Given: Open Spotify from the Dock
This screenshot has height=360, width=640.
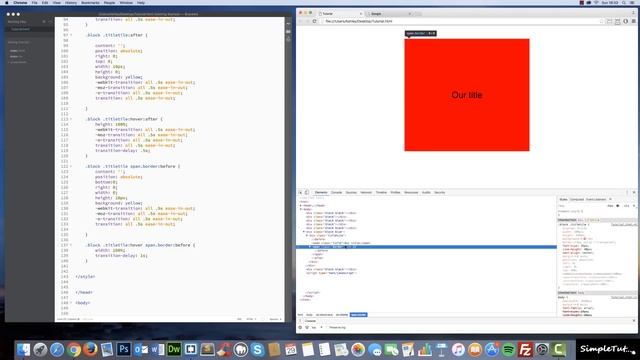Looking at the screenshot, I should (x=509, y=349).
